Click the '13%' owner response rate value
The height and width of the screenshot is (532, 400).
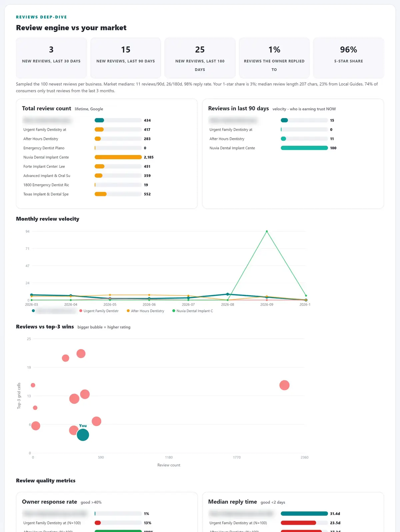[x=148, y=523]
